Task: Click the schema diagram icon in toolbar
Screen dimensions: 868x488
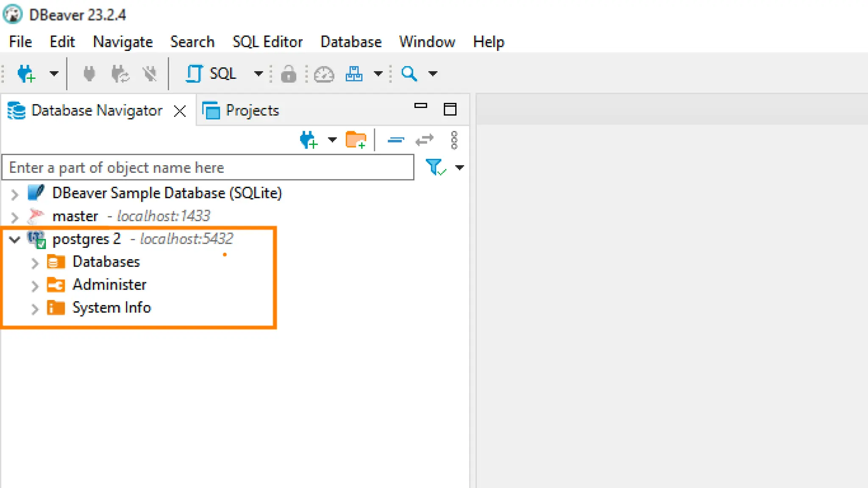Action: (354, 74)
